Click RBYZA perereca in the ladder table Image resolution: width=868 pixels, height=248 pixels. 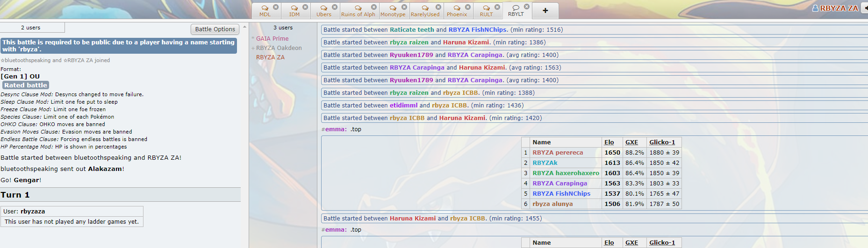558,152
